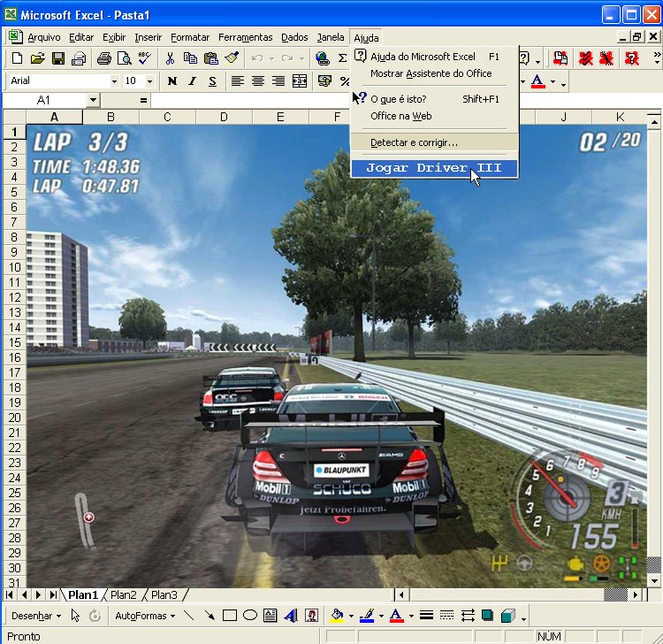Insert a Text Box icon
Viewport: 663px width, 644px height.
tap(271, 615)
